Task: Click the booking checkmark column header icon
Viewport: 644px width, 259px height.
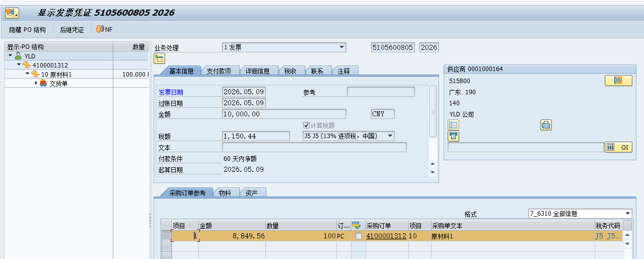Action: (356, 226)
